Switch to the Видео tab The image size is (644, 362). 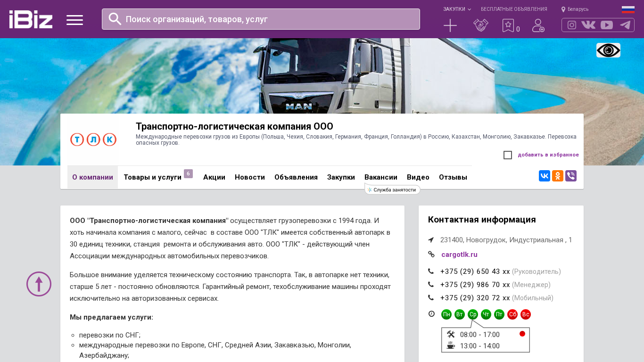pyautogui.click(x=418, y=177)
